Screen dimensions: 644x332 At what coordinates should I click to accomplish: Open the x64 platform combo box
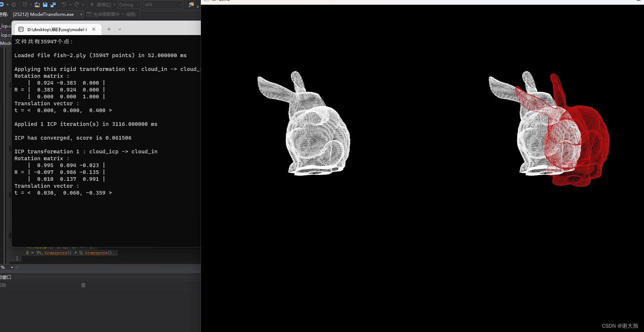tap(163, 5)
